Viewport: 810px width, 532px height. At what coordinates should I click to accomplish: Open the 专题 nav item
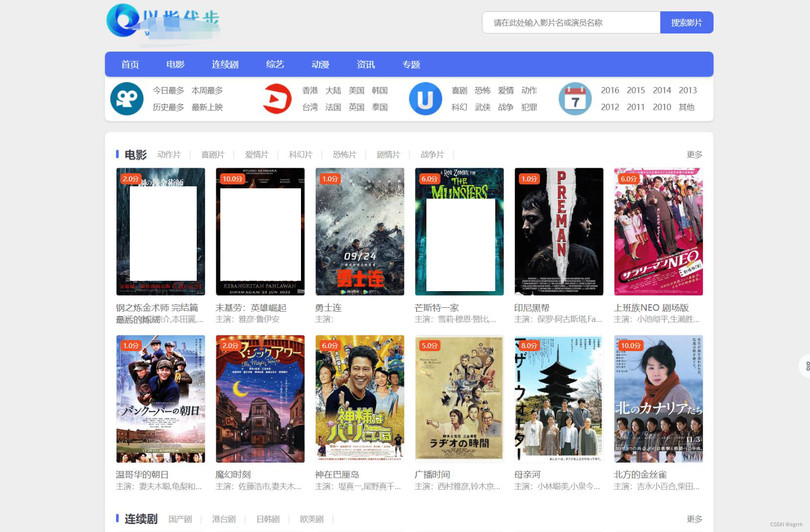tap(411, 64)
